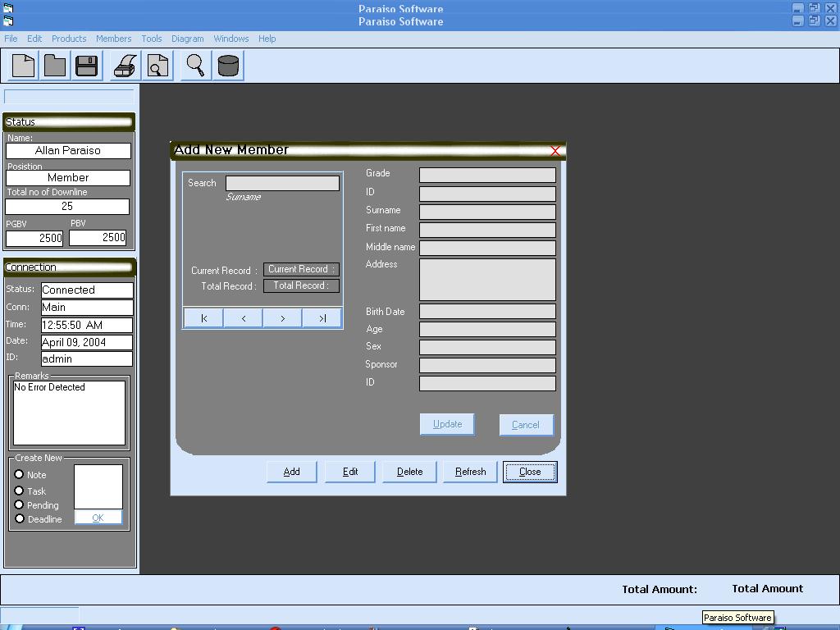Click the ID field below Sponsor
Screen dimensions: 840x630
tap(487, 383)
